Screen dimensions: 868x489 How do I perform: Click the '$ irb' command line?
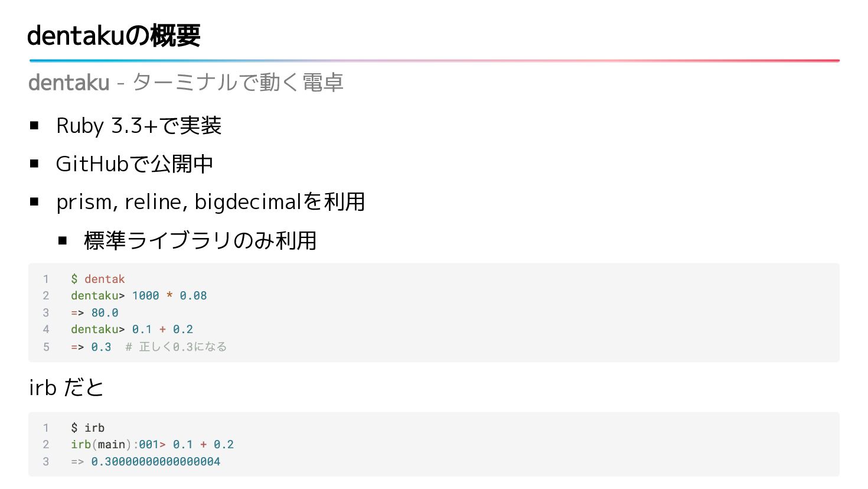click(88, 428)
